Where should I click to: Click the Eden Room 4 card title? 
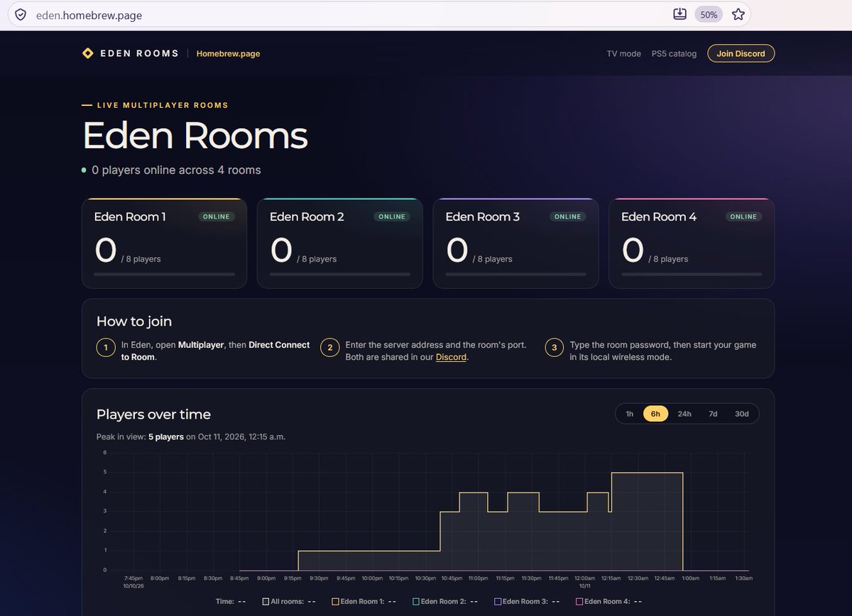click(658, 216)
